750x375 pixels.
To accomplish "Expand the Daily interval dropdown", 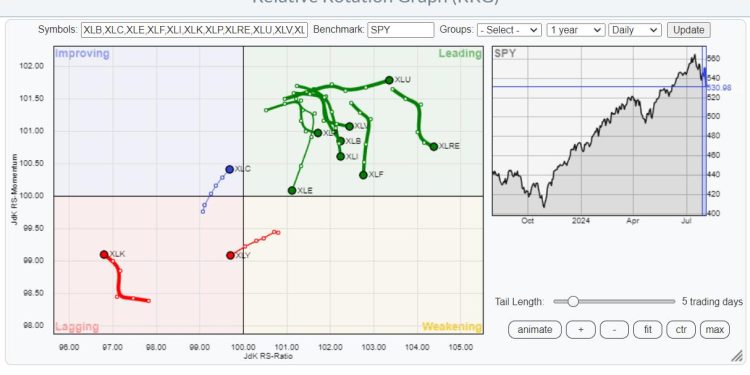I will (635, 30).
